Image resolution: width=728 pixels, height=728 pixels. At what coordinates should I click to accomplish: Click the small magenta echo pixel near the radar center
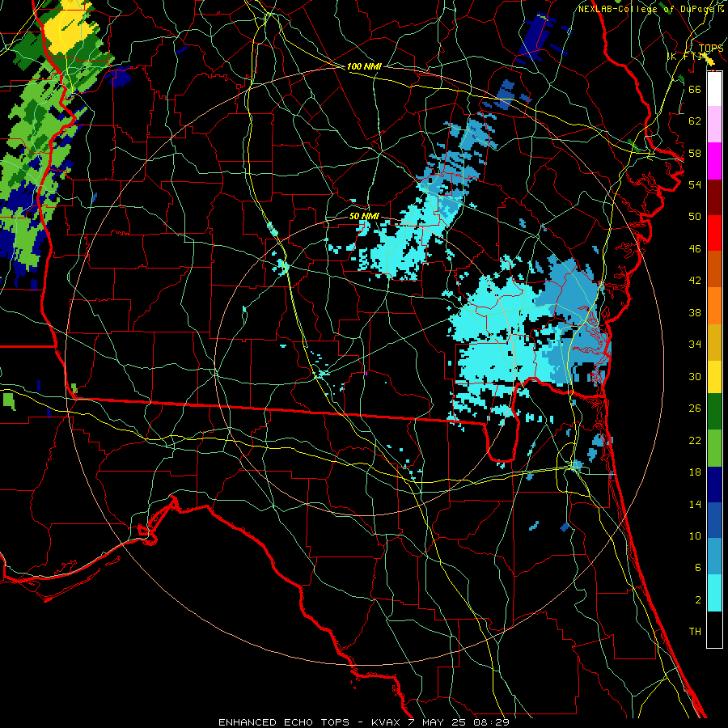click(x=366, y=373)
